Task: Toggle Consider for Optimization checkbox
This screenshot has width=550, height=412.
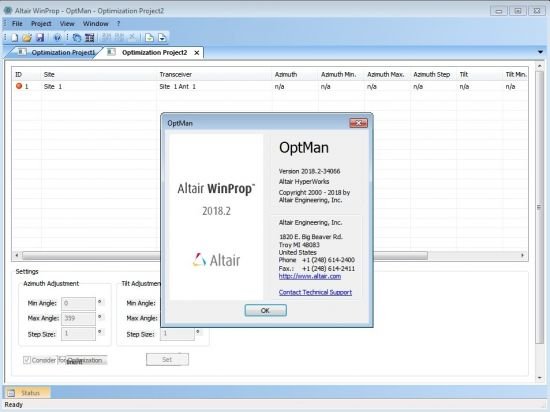Action: pyautogui.click(x=27, y=360)
